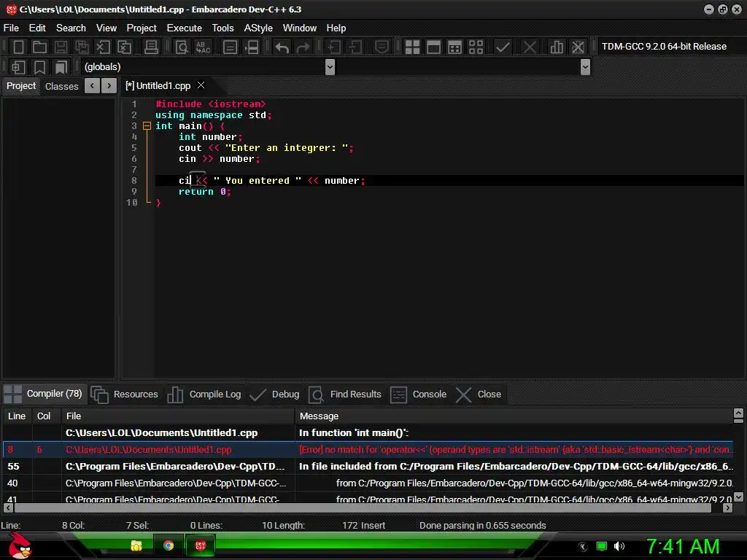Click the New file toolbar icon
This screenshot has width=747, height=560.
pyautogui.click(x=18, y=47)
